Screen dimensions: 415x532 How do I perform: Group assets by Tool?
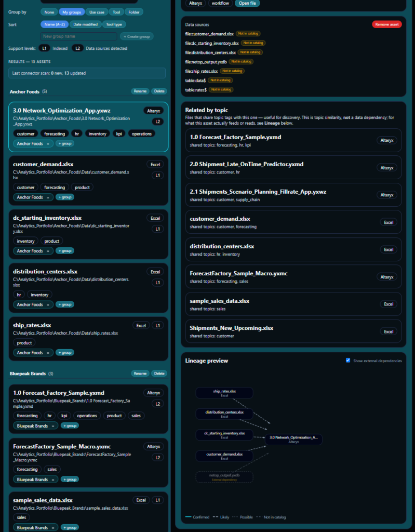coord(116,12)
